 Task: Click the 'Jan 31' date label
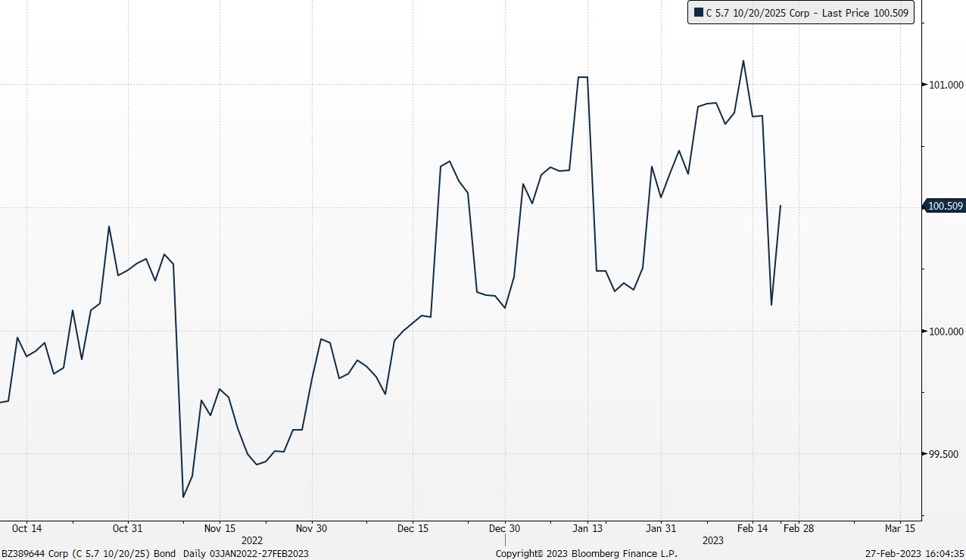pos(661,528)
